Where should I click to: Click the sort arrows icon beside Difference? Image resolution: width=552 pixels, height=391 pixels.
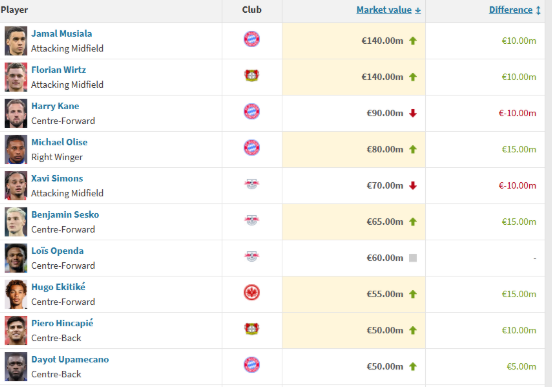[538, 10]
